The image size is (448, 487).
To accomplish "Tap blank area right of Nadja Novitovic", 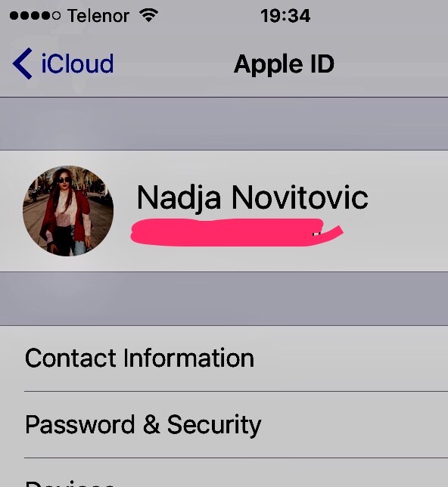I will [x=407, y=199].
